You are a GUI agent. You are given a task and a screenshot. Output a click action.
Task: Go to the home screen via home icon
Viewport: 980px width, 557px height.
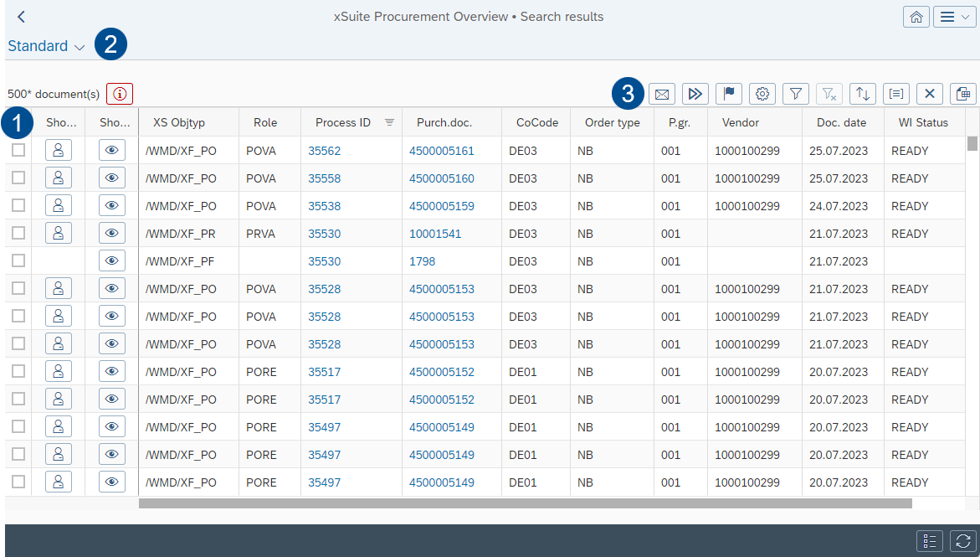coord(916,16)
